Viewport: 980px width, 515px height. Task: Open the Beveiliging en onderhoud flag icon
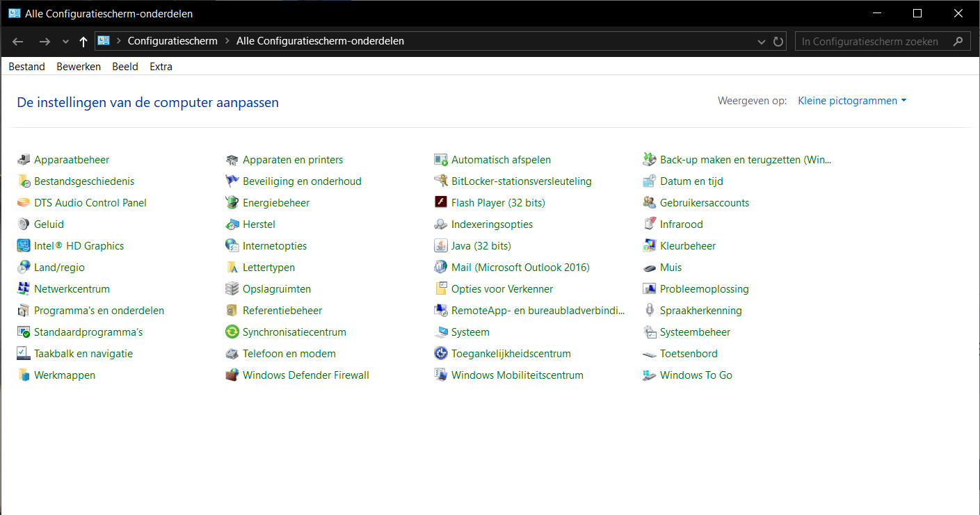[232, 181]
